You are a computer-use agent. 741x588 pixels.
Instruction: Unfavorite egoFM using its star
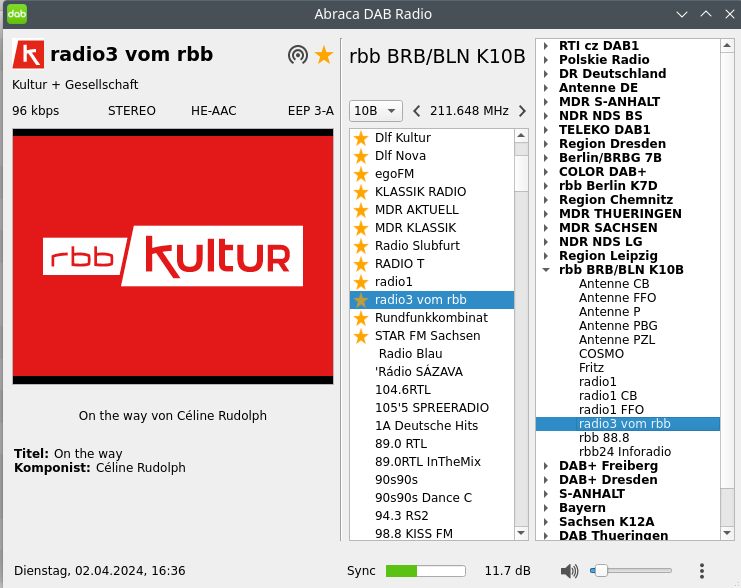coord(361,174)
